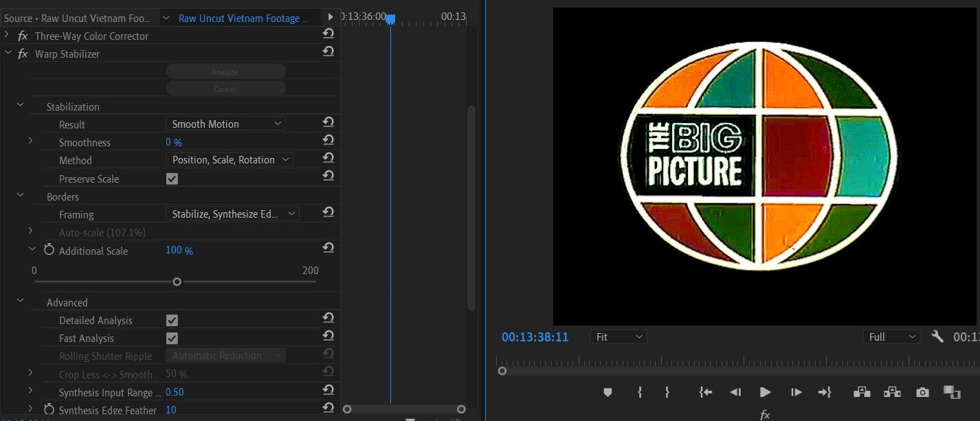
Task: Toggle Synthesis Edge Feather stopwatch
Action: (x=49, y=409)
